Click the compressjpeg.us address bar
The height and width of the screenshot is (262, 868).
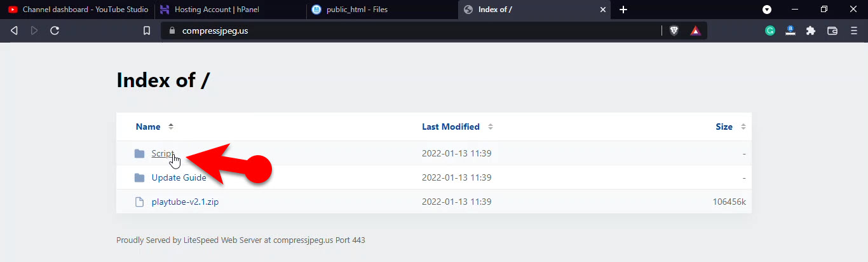pyautogui.click(x=413, y=31)
